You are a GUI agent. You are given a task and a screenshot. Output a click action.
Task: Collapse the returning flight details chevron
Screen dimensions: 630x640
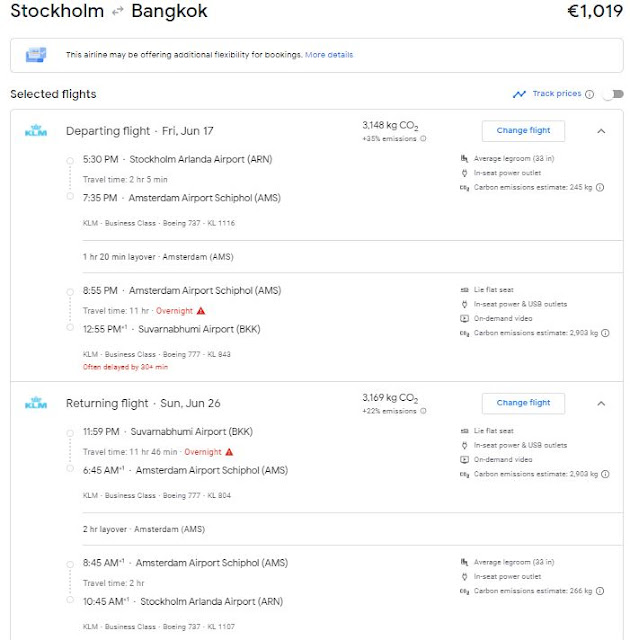pos(600,403)
